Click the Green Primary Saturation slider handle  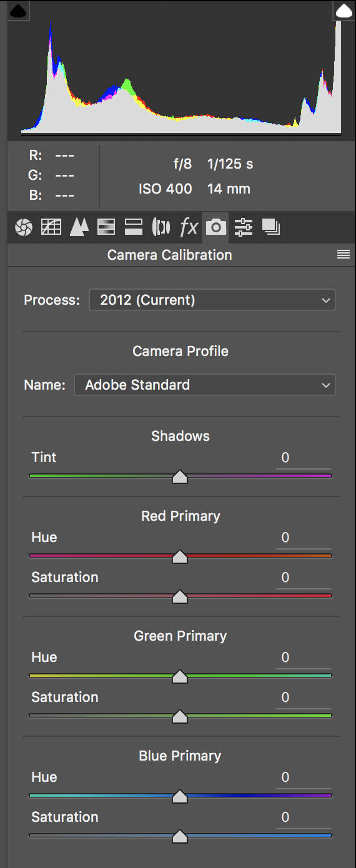click(180, 717)
